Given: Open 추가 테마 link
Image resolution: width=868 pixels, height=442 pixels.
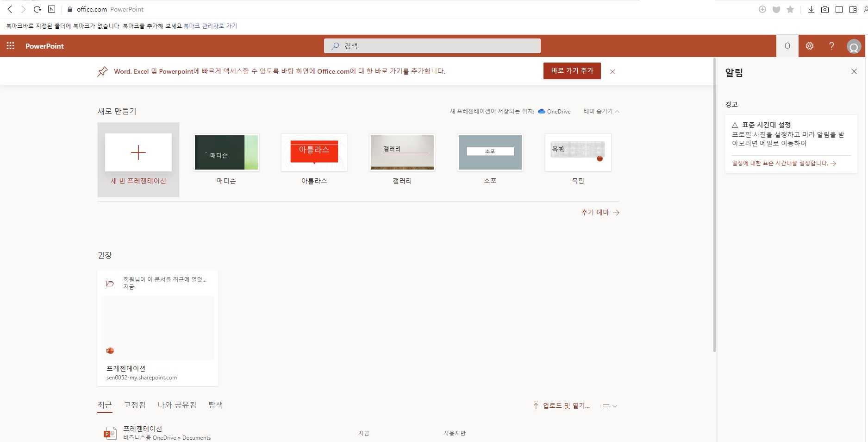Looking at the screenshot, I should (x=600, y=213).
